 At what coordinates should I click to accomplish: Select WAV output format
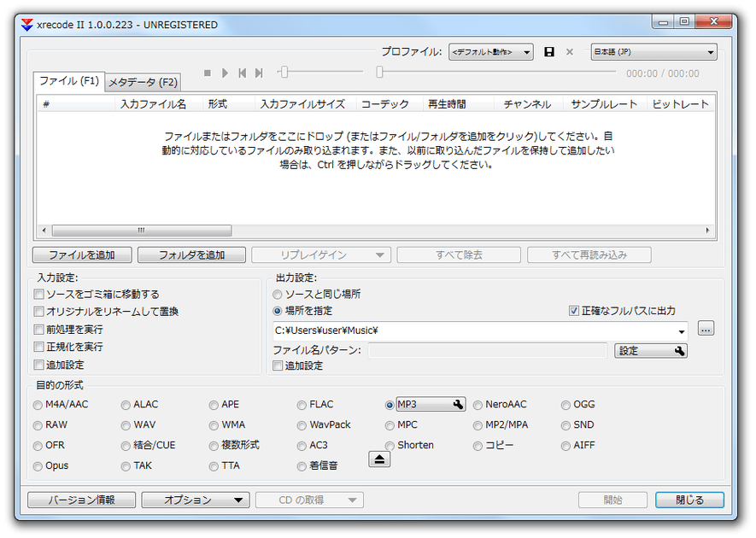(126, 425)
